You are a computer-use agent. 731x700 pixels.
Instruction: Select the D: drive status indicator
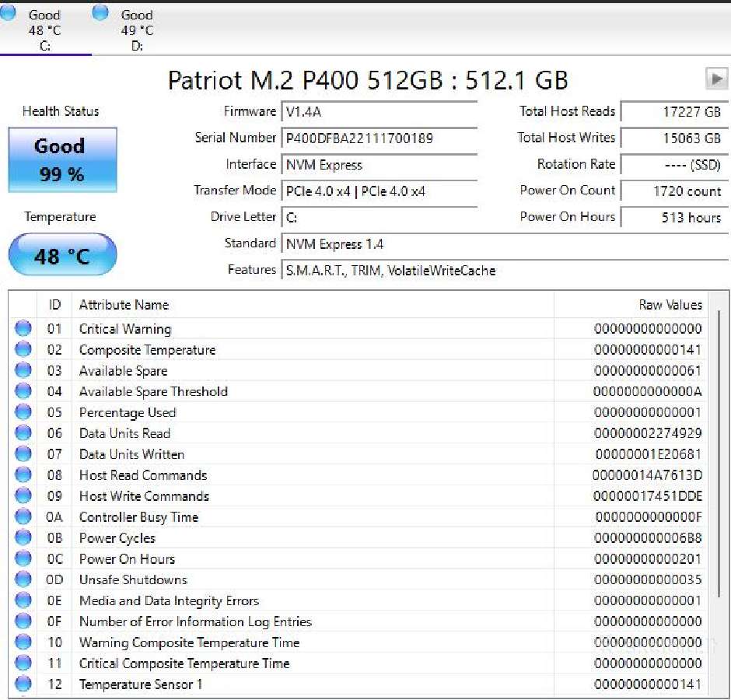click(x=100, y=12)
